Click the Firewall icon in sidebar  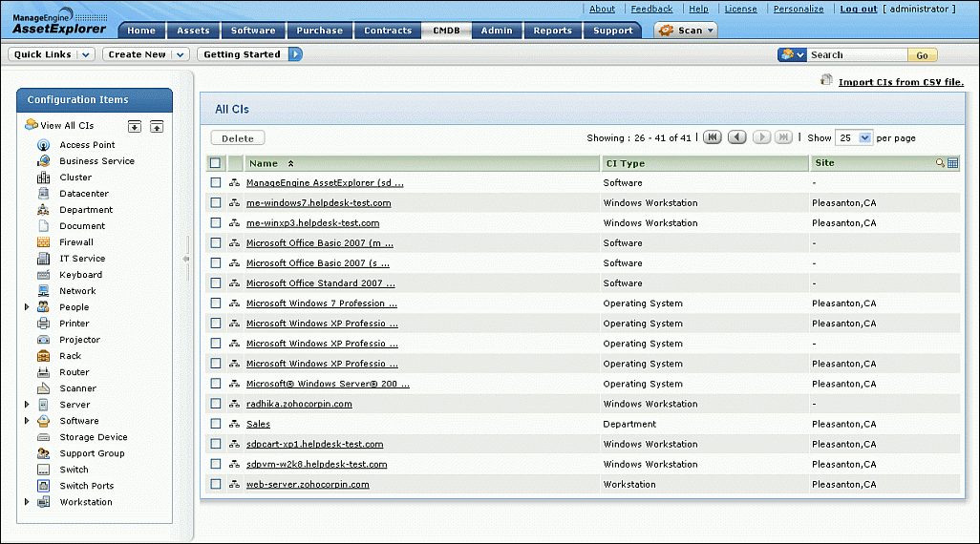point(43,242)
